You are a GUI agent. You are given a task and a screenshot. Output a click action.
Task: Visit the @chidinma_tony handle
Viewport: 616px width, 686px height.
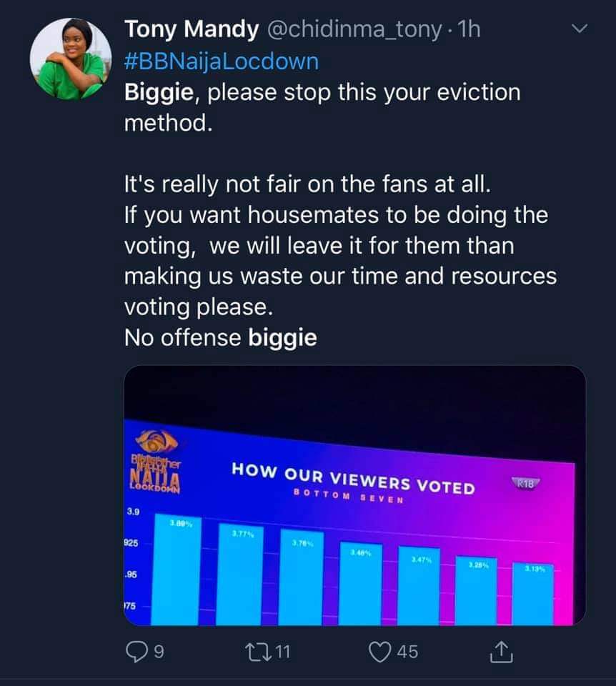pos(354,30)
